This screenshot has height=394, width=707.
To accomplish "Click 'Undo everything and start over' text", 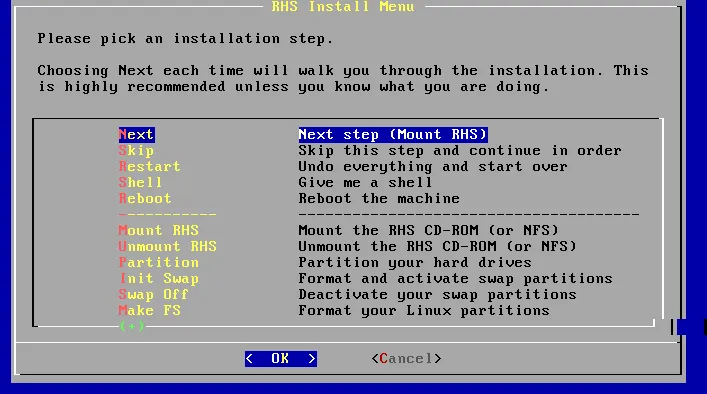I will pyautogui.click(x=433, y=166).
